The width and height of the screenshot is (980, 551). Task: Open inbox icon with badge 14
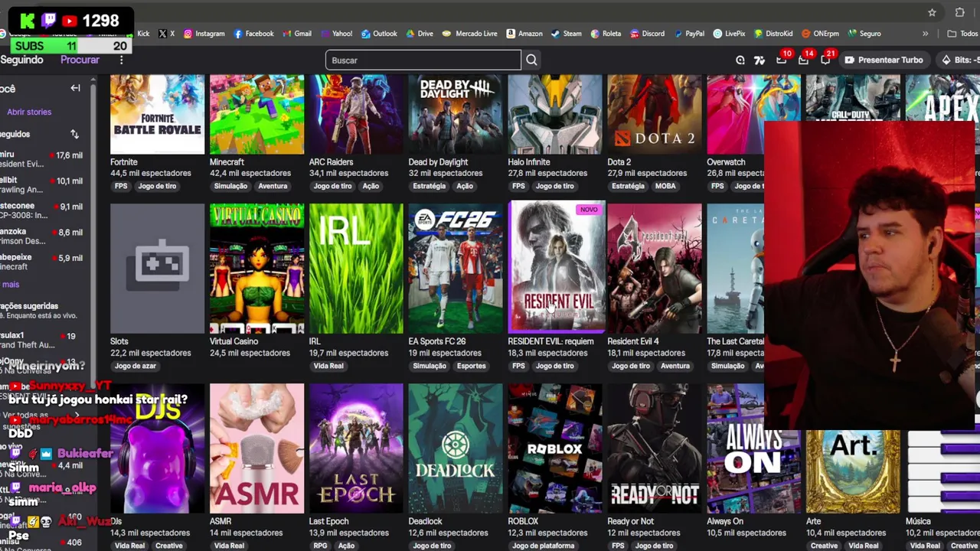[x=804, y=60]
